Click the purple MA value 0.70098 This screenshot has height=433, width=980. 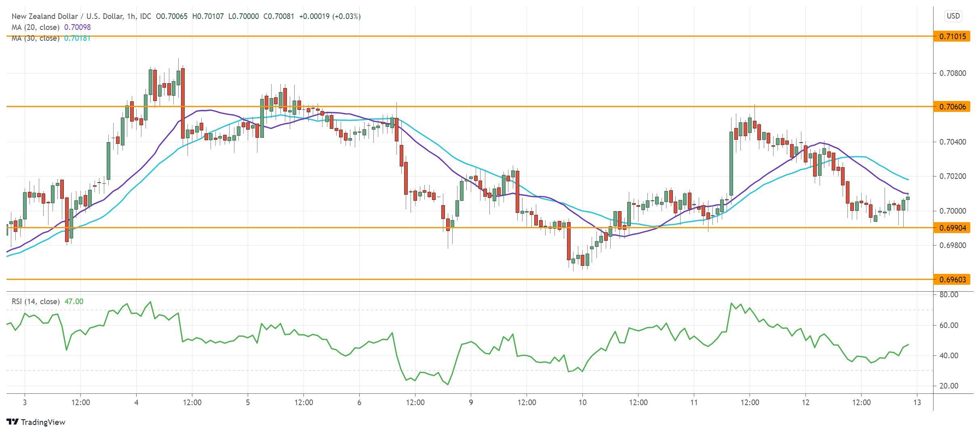pyautogui.click(x=77, y=27)
